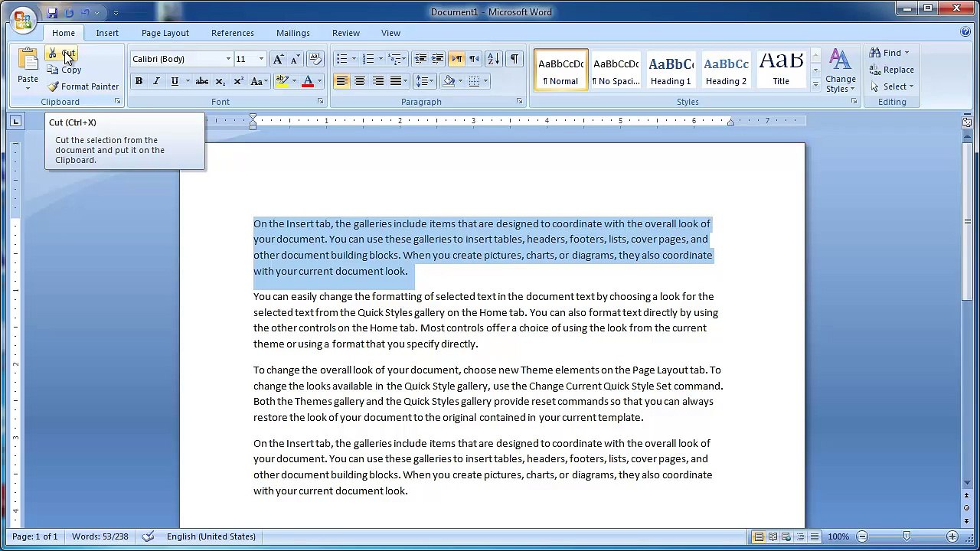The image size is (980, 551).
Task: Click Replace in the Editing group
Action: [891, 70]
